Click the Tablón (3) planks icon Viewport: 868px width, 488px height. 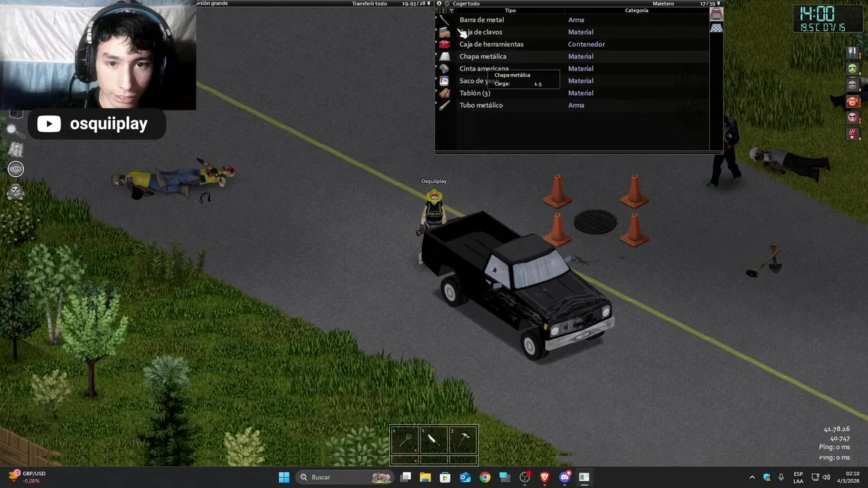(444, 93)
